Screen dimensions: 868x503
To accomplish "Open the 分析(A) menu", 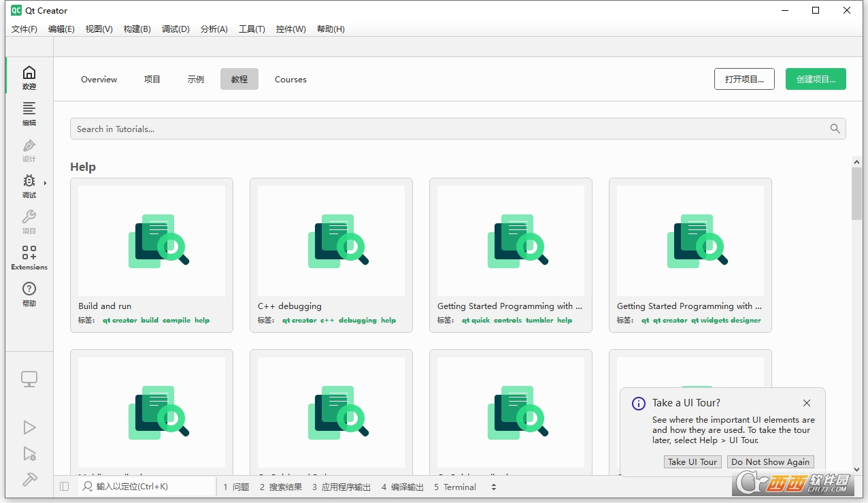I will click(214, 29).
